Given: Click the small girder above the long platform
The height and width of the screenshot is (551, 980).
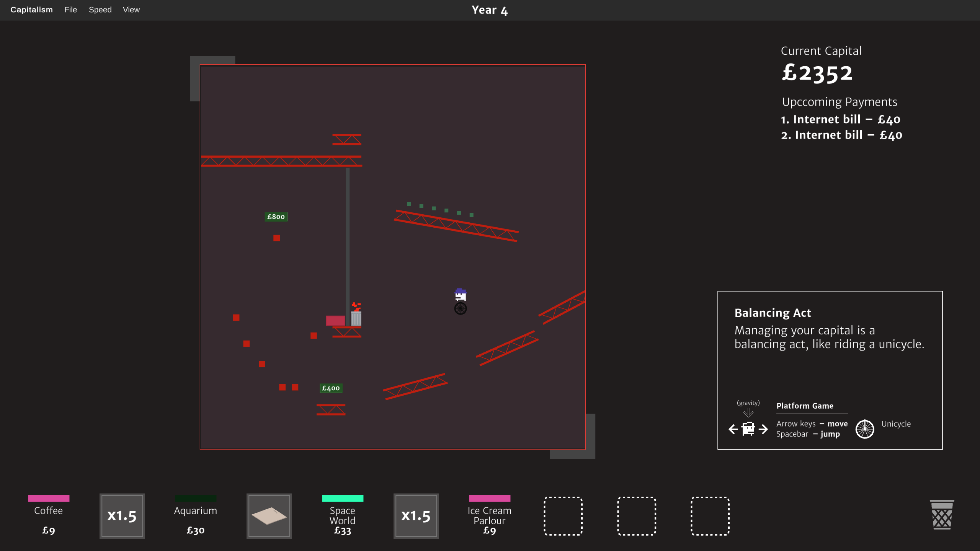Looking at the screenshot, I should 347,140.
